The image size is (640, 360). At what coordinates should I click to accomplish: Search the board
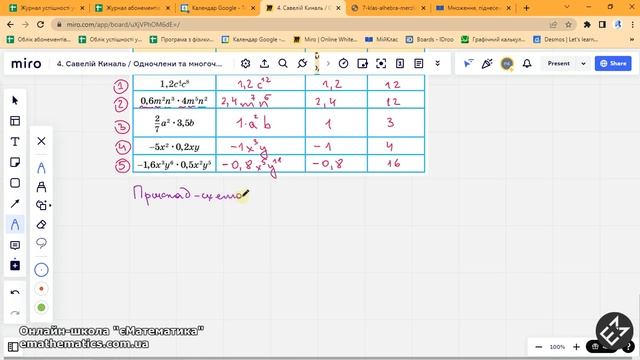coord(283,63)
